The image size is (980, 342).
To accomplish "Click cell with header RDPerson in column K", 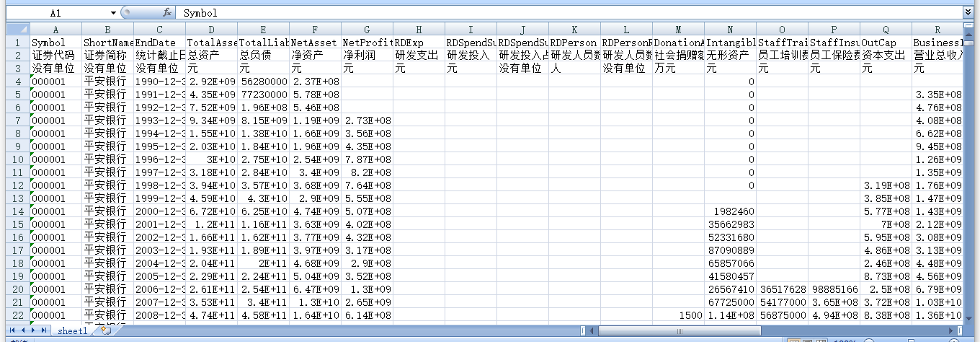I will [574, 43].
